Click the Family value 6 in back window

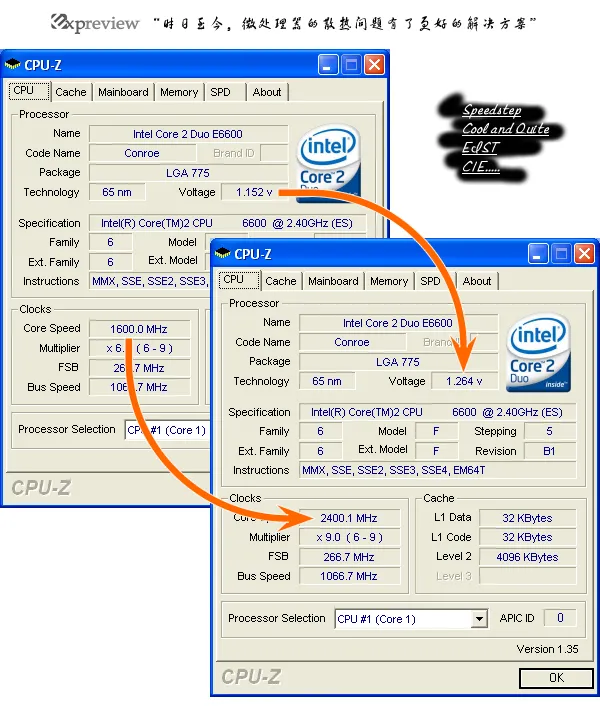click(111, 242)
